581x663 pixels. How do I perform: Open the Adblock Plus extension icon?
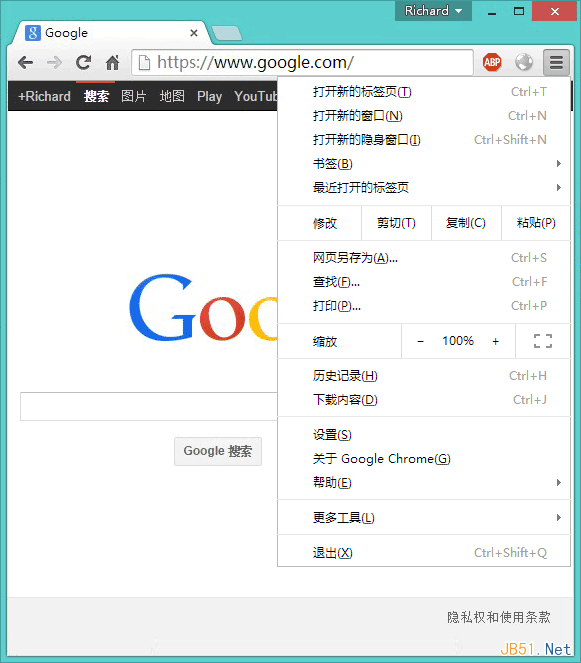point(492,63)
